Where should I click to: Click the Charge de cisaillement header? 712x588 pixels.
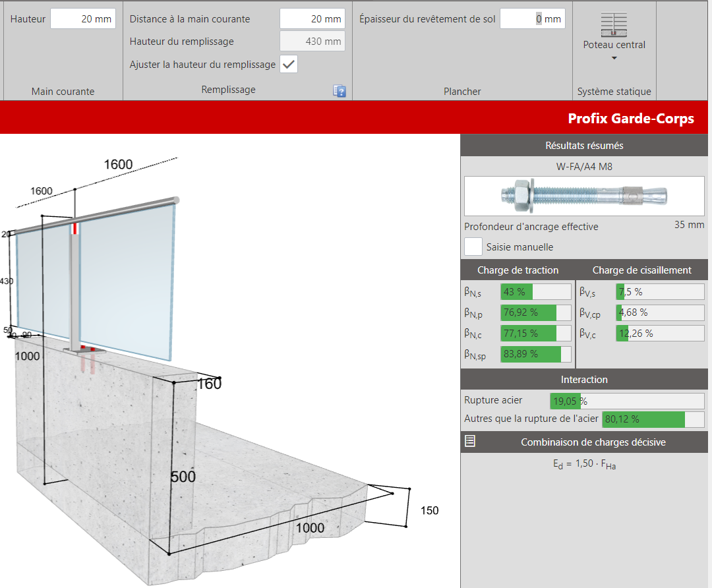(x=641, y=270)
